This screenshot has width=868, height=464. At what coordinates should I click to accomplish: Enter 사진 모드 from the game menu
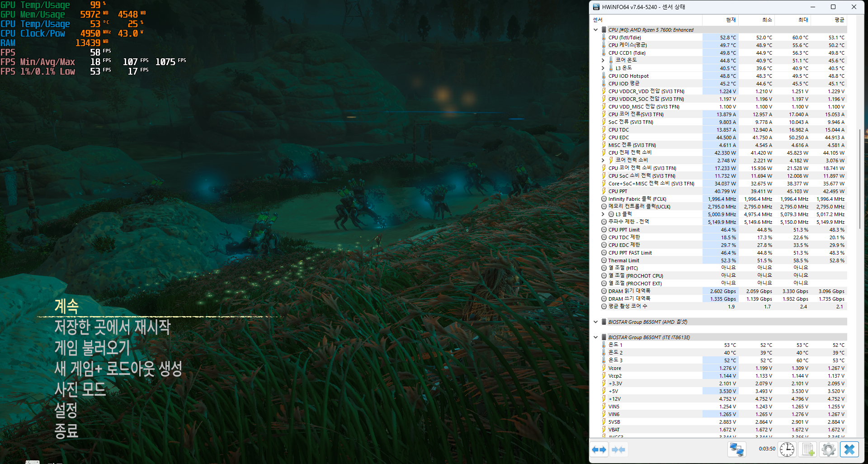[x=80, y=389]
